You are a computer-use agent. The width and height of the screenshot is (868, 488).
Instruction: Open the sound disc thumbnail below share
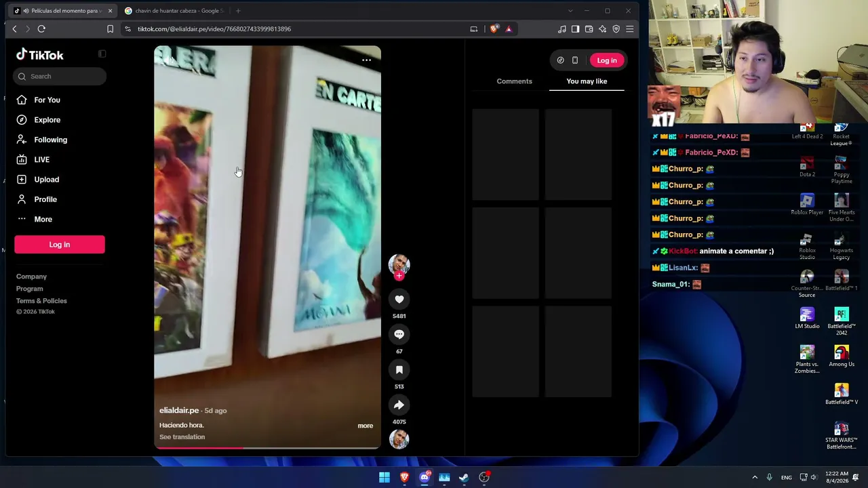pyautogui.click(x=399, y=439)
